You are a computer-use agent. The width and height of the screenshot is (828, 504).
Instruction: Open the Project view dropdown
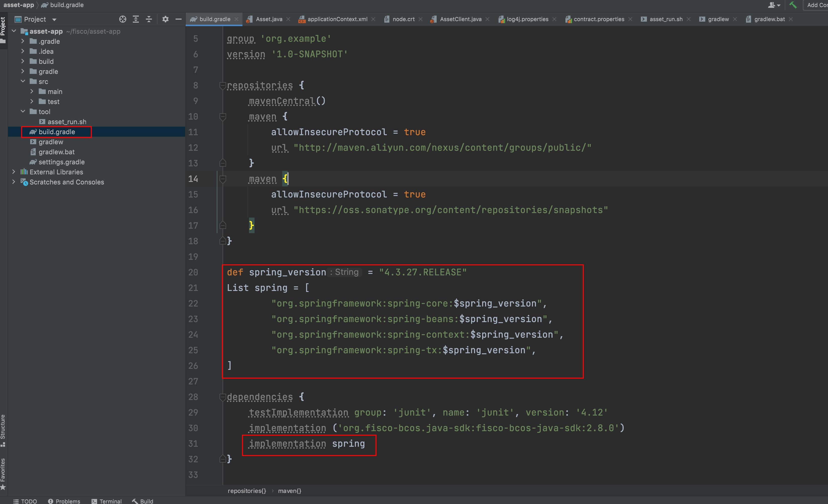coord(54,20)
